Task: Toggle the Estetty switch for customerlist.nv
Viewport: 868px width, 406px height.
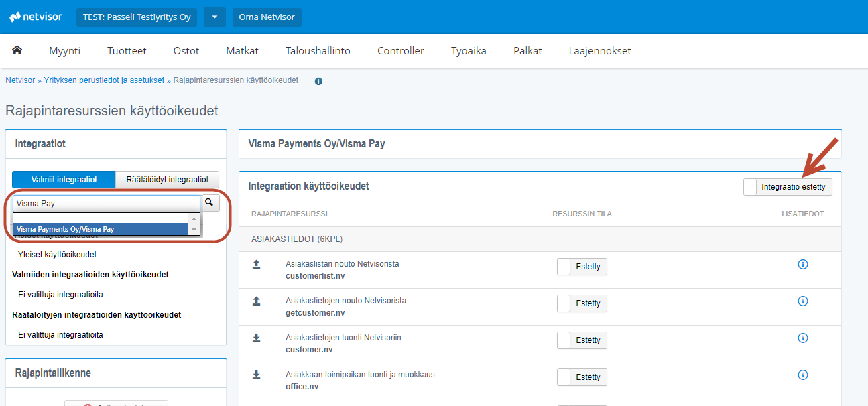Action: (x=581, y=266)
